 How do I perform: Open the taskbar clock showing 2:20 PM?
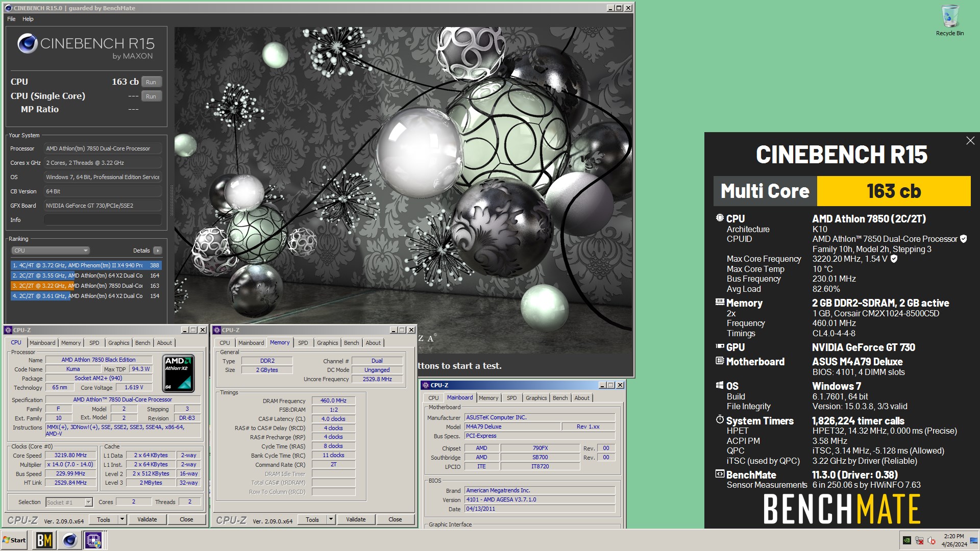[953, 540]
